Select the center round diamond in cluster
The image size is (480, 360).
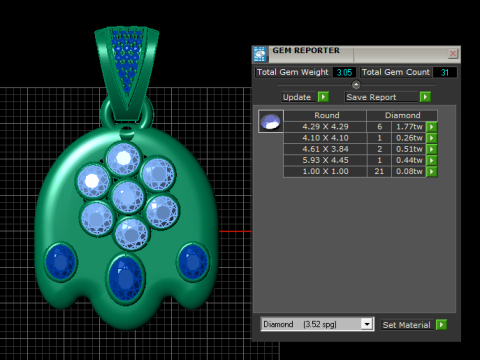coord(127,197)
